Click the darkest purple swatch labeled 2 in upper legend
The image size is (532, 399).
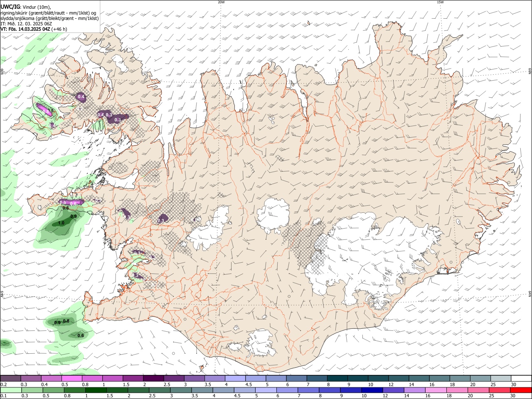point(153,378)
